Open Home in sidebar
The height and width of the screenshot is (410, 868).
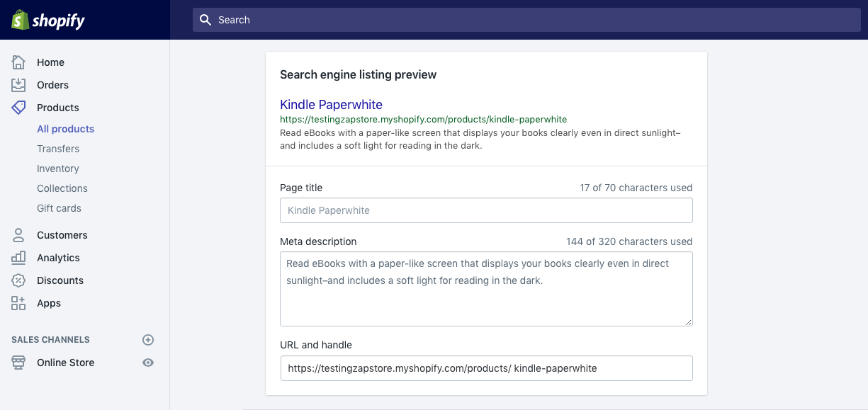50,62
